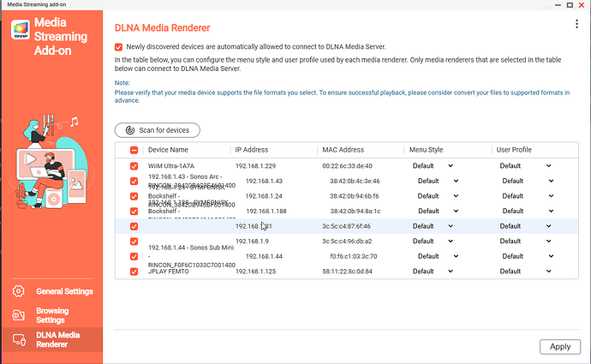Image resolution: width=591 pixels, height=364 pixels.
Task: Uncheck the device with IP 192.168.1.188
Action: click(x=134, y=212)
